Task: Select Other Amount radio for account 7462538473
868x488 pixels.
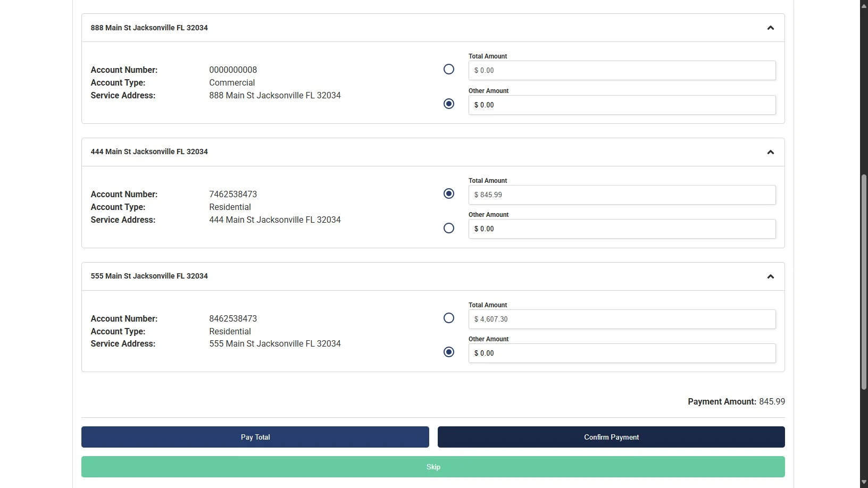Action: pos(449,228)
